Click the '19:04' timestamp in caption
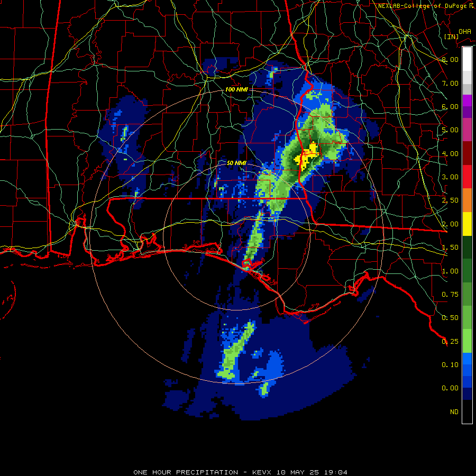476x476 pixels. pos(335,472)
